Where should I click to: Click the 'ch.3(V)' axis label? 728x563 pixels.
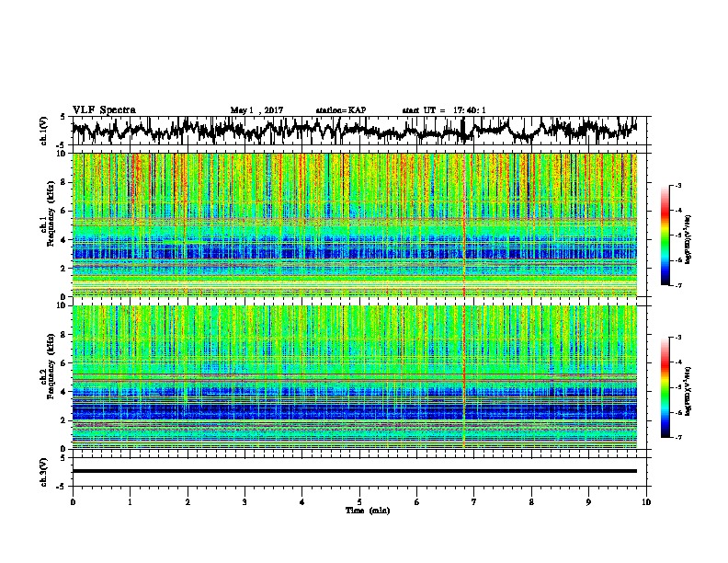coord(43,472)
